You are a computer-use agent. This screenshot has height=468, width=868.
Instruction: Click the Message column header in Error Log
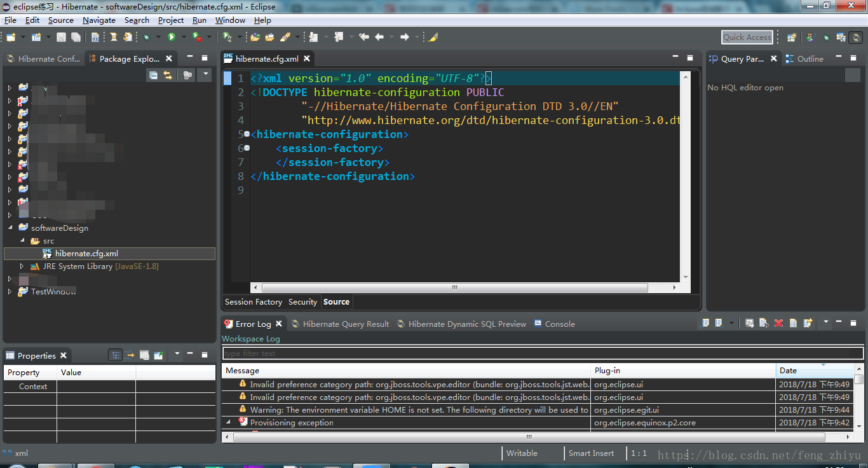pyautogui.click(x=407, y=370)
